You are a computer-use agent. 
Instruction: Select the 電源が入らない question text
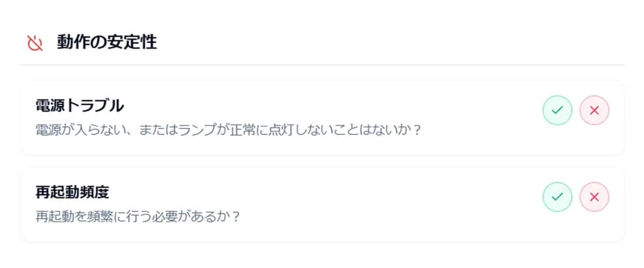pos(228,130)
